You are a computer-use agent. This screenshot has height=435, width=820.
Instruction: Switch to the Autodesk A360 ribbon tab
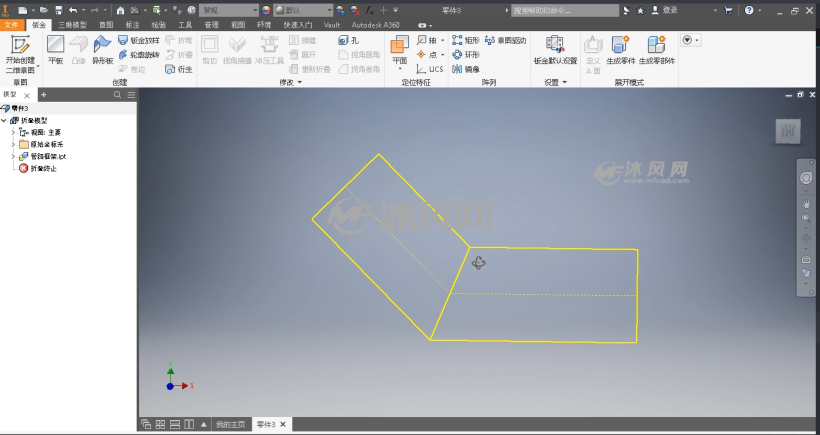(375, 25)
